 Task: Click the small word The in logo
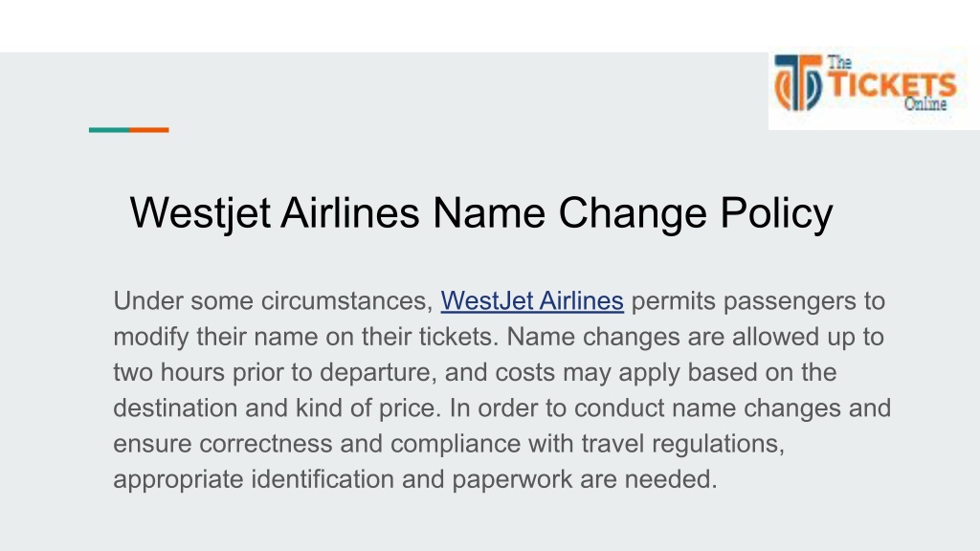[x=840, y=62]
